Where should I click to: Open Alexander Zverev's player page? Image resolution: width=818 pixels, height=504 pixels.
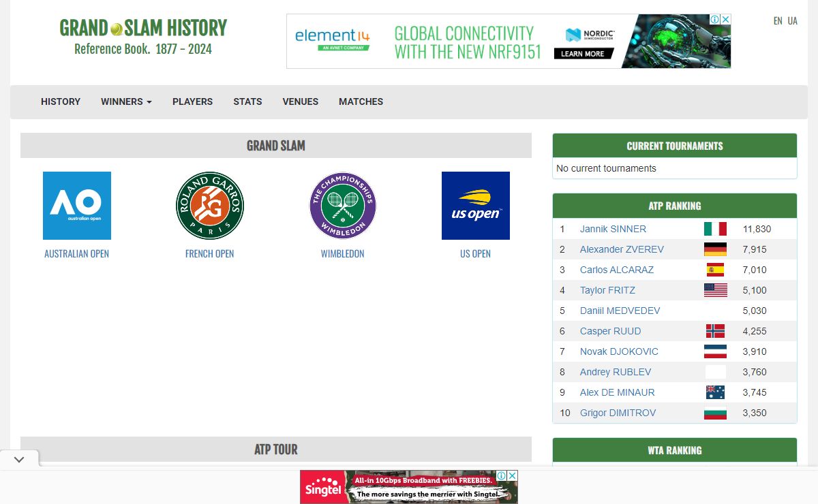point(622,249)
